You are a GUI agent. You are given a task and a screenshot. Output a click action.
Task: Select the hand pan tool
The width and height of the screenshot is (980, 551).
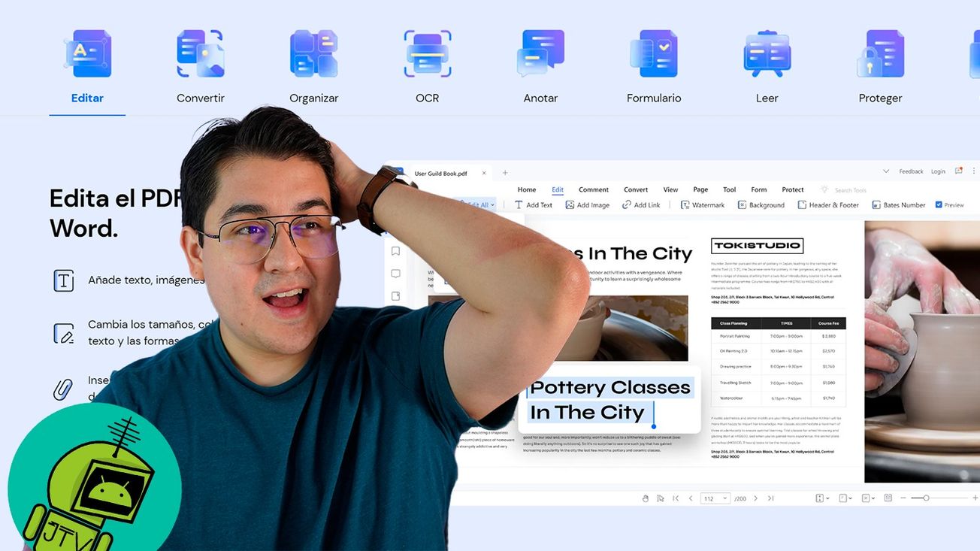[x=645, y=498]
